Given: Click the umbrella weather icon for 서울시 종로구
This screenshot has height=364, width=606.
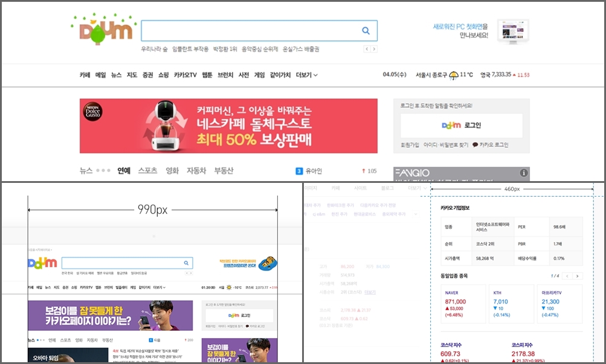Looking at the screenshot, I should pyautogui.click(x=453, y=75).
